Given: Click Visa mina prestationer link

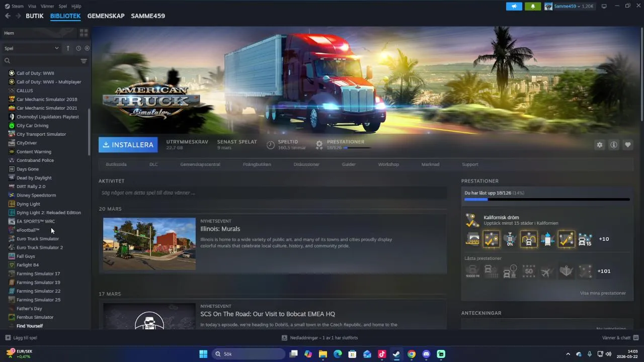Looking at the screenshot, I should coord(603,293).
